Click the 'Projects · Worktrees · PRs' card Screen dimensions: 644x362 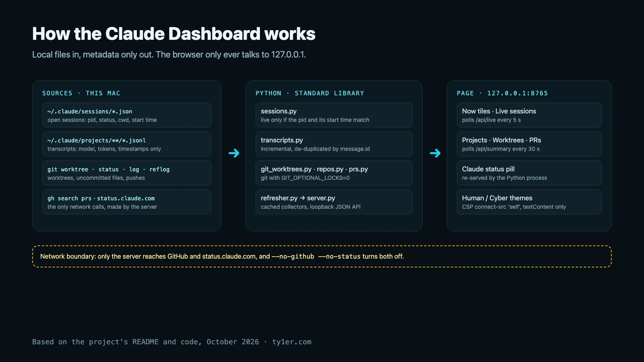point(529,144)
